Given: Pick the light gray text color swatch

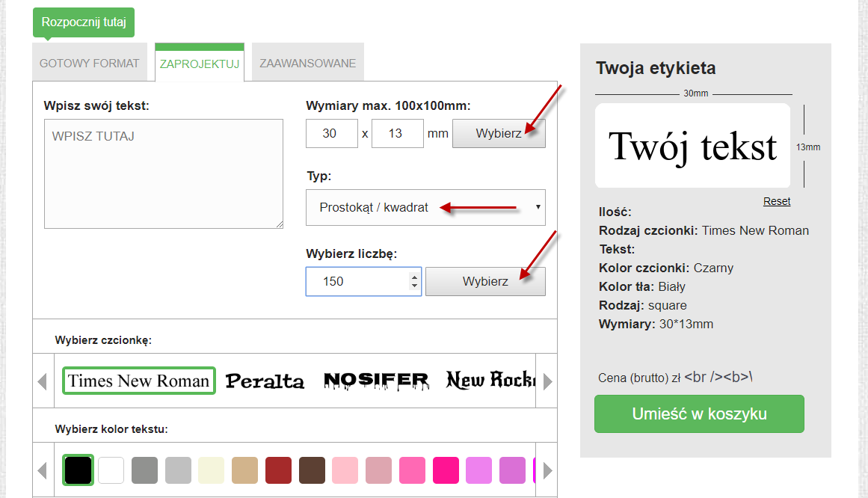Looking at the screenshot, I should coord(178,470).
